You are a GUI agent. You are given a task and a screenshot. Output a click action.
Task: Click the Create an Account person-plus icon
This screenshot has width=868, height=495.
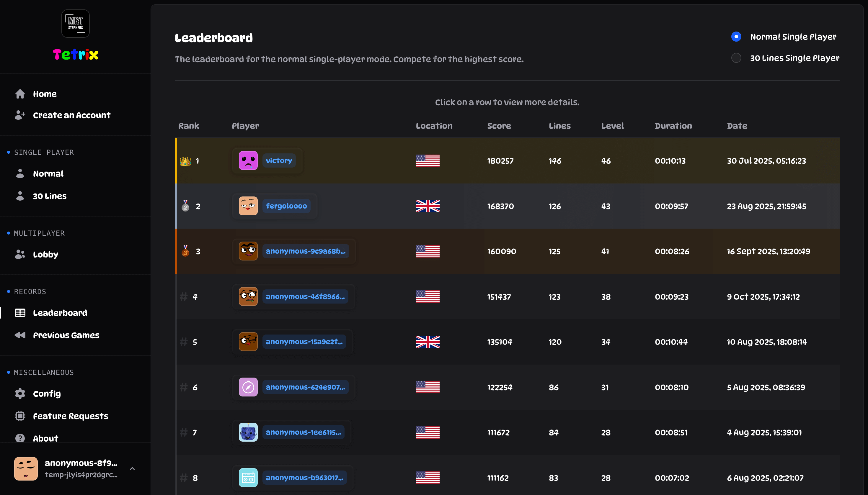tap(20, 115)
